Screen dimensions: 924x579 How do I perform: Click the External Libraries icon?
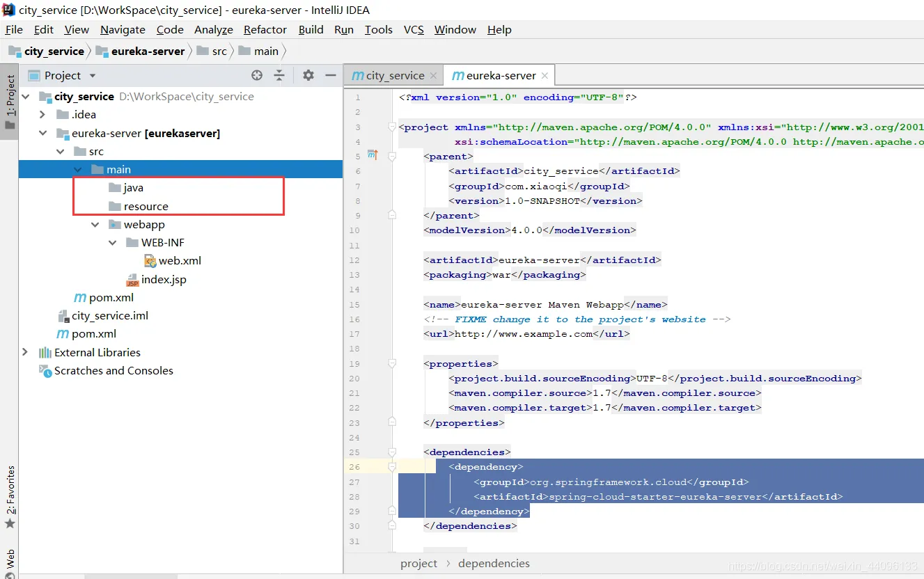45,352
